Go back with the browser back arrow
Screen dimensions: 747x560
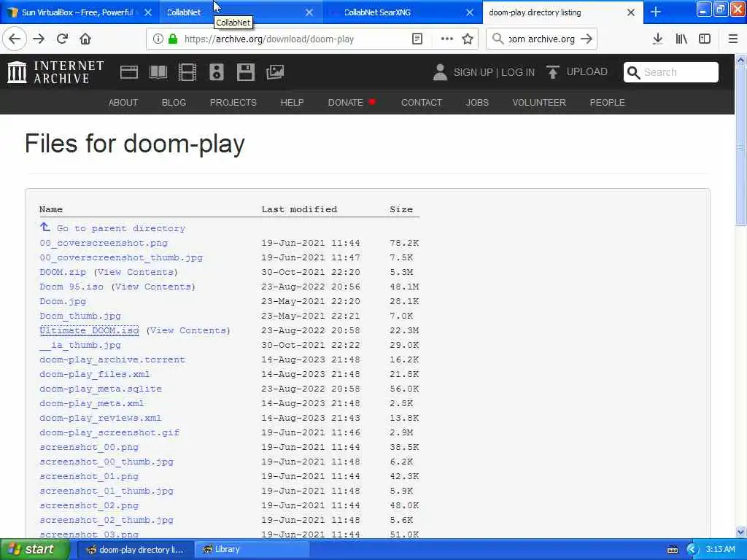(x=15, y=39)
